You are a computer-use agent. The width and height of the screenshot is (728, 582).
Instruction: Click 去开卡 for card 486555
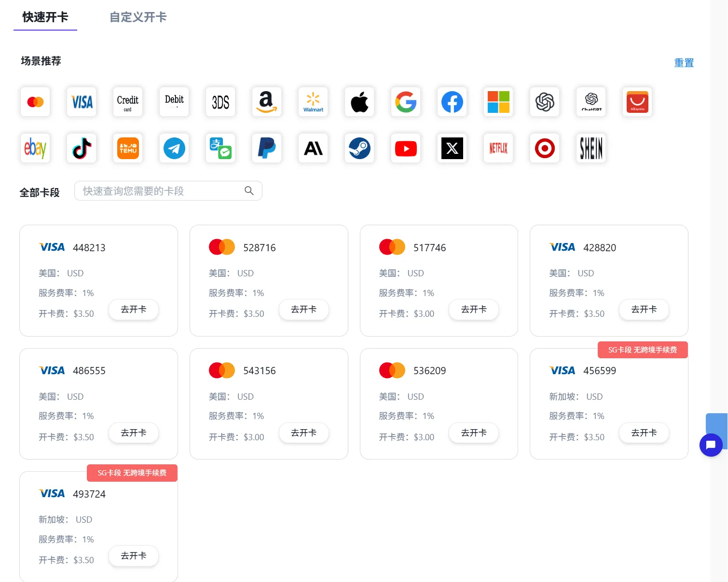[x=134, y=433]
